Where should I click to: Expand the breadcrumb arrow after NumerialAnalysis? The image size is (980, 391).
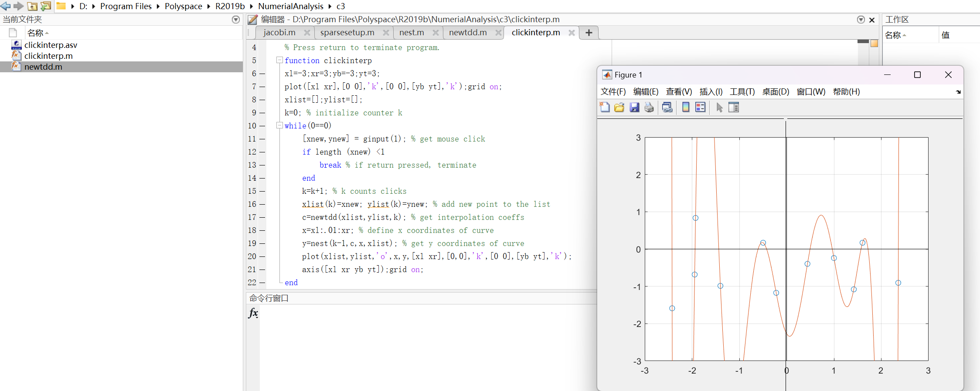330,6
